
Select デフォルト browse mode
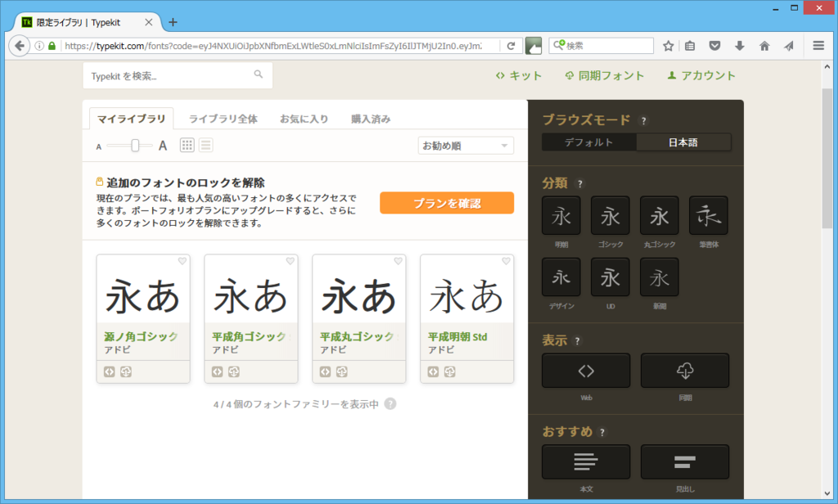589,142
